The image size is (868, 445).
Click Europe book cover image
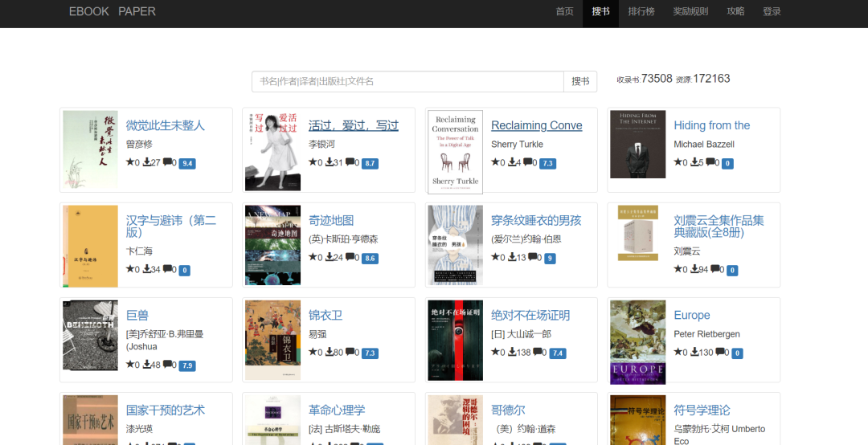(x=637, y=343)
